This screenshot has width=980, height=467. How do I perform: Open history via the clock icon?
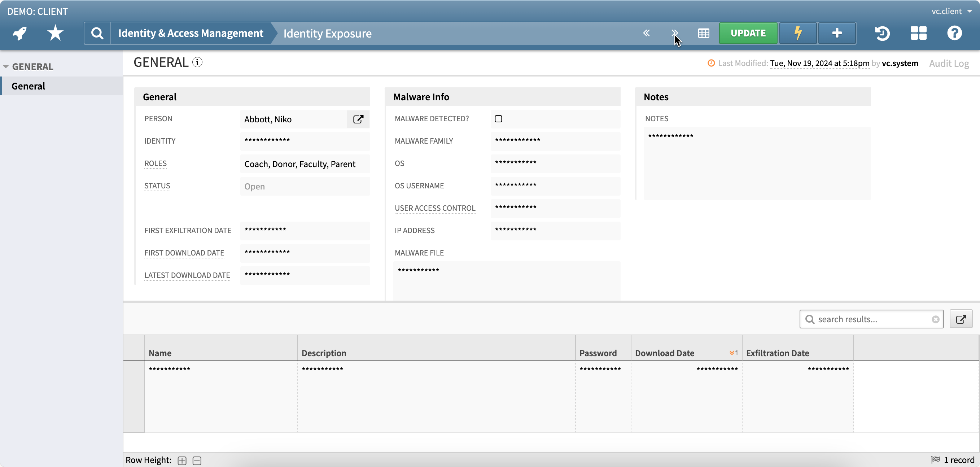tap(883, 33)
